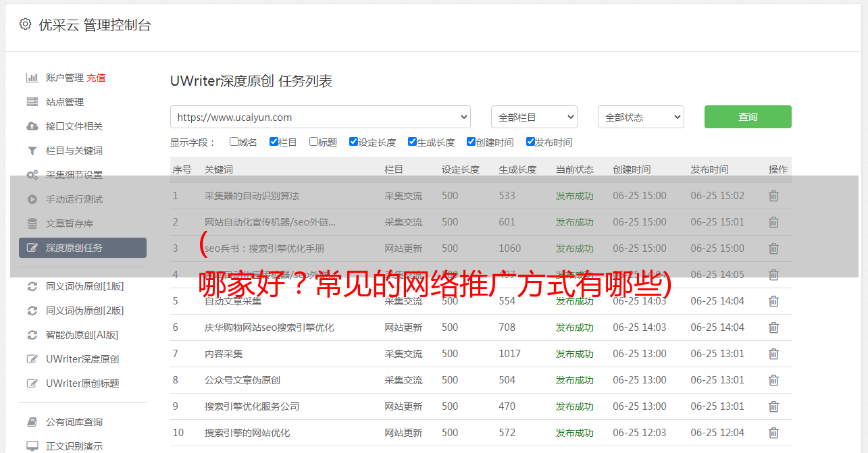This screenshot has width=868, height=453.
Task: Click the 同义词伪原创[1版] refresh icon
Action: [32, 286]
